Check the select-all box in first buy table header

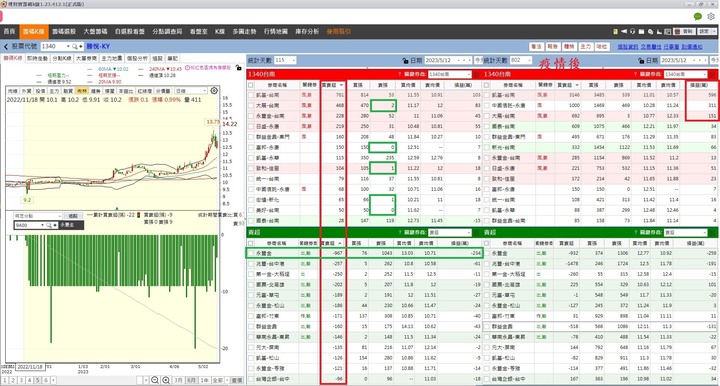pos(251,85)
